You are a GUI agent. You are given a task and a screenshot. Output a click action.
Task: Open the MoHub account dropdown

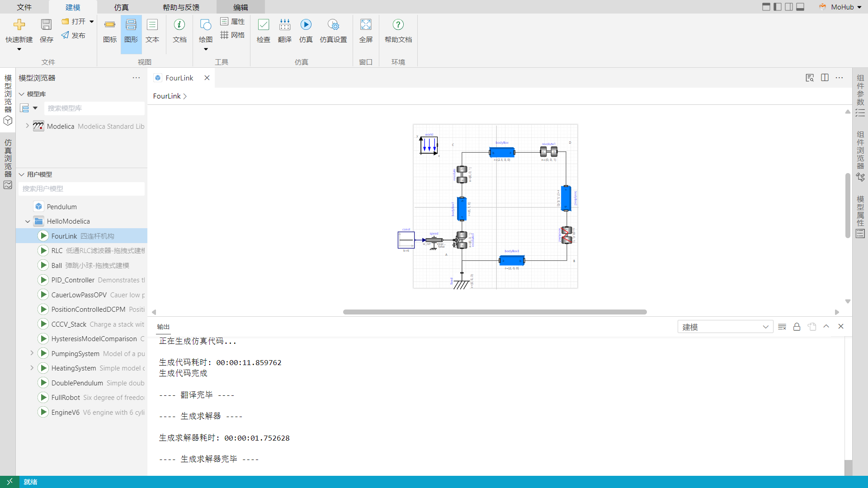[840, 7]
